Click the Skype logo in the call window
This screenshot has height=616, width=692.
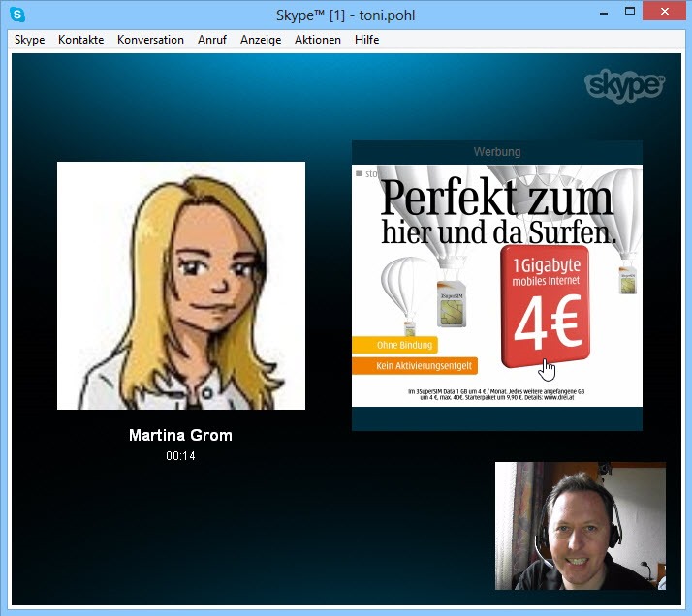coord(625,85)
